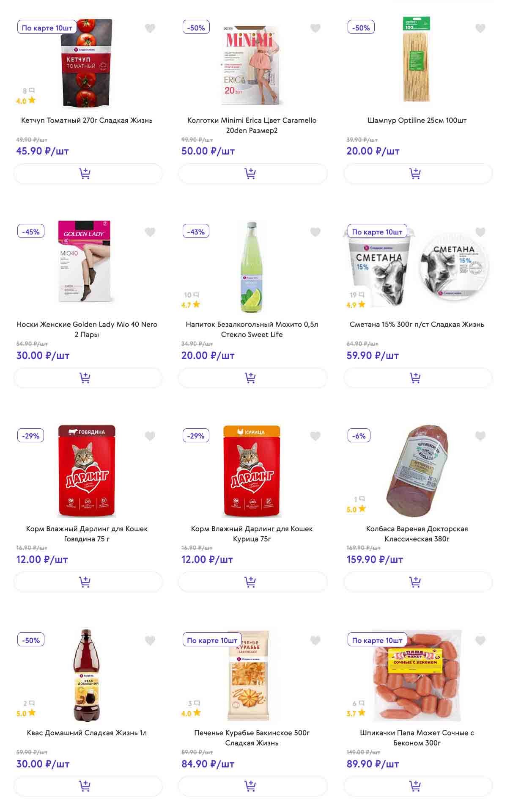The width and height of the screenshot is (532, 811).
Task: Click the -50% badge on Колготки Minimi
Action: 196,28
